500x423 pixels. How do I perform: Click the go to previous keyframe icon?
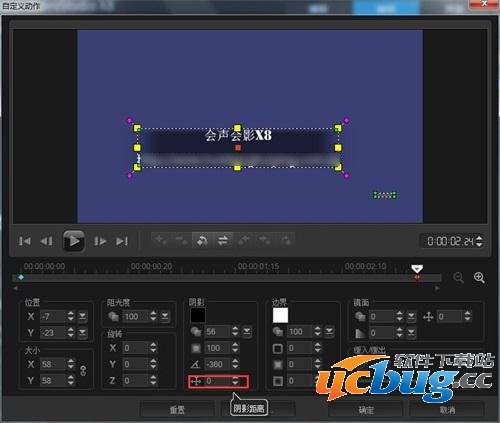click(244, 240)
